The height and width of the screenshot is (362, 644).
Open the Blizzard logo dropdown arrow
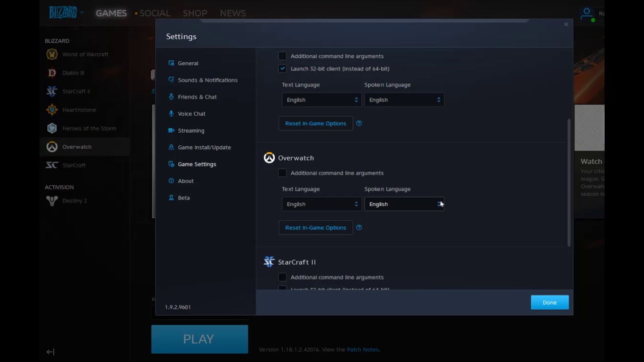tap(82, 13)
